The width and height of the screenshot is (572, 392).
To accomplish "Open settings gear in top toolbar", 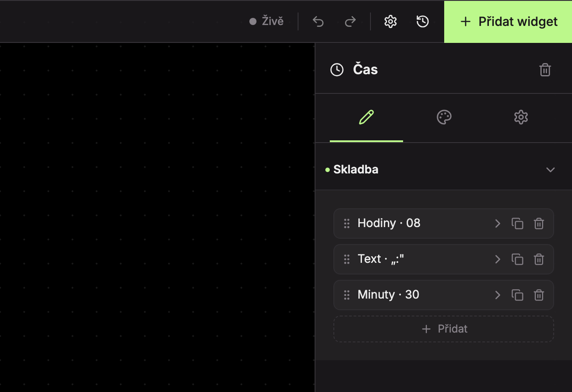I will (391, 21).
